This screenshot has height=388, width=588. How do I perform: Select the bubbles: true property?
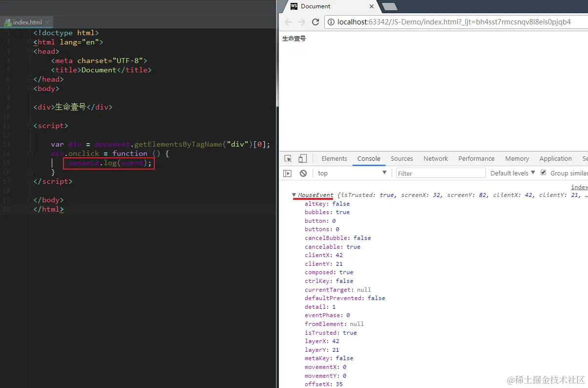pyautogui.click(x=327, y=212)
